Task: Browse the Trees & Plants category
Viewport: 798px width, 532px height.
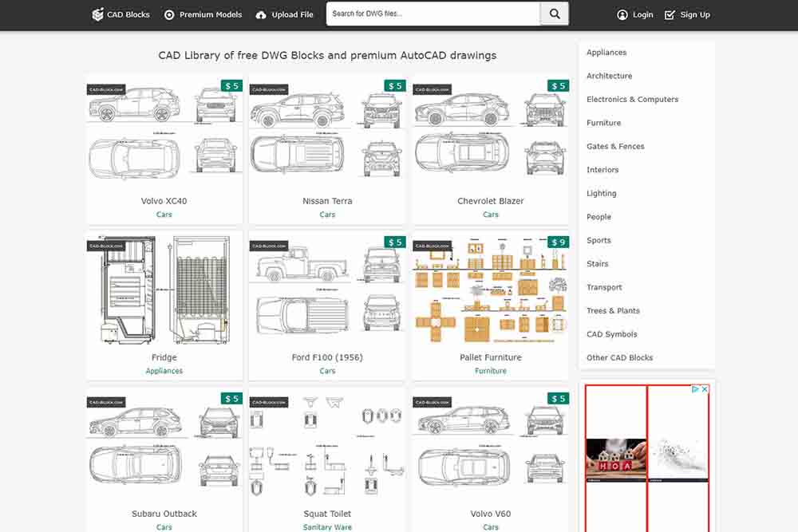Action: (613, 311)
